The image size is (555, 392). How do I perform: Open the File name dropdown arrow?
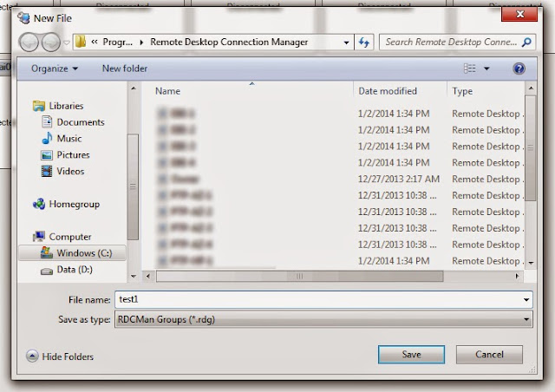(x=526, y=299)
